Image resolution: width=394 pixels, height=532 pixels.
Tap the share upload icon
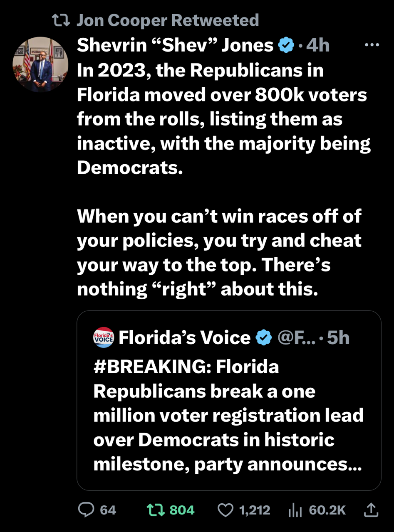[371, 510]
